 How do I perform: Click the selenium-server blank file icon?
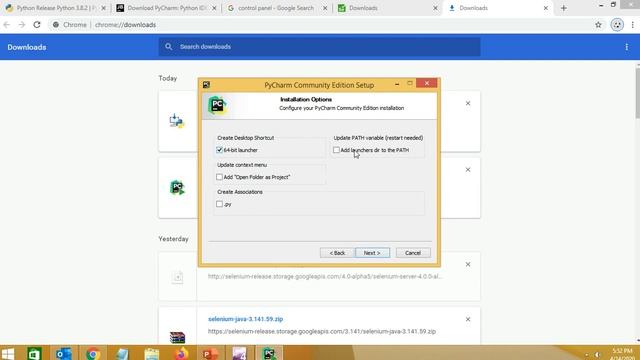click(177, 277)
